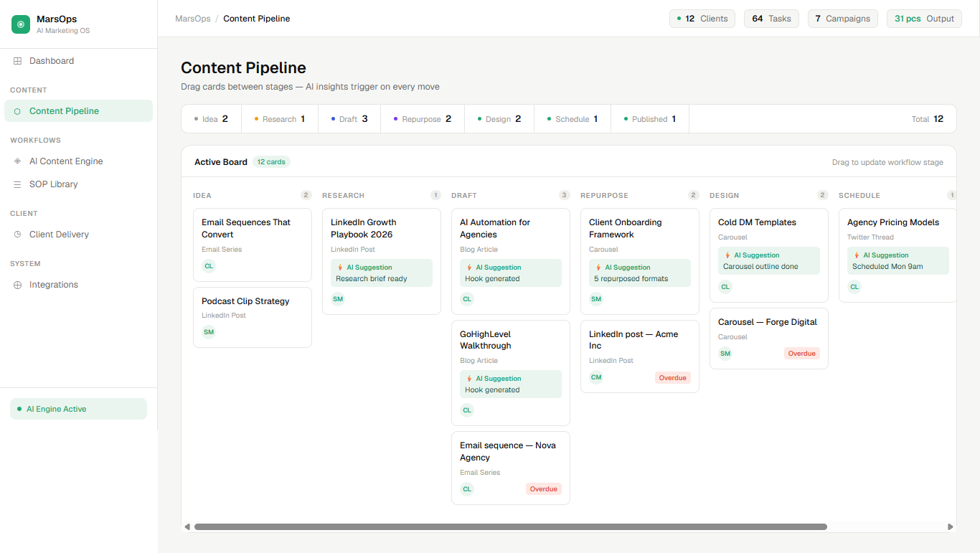Click the 7 Campaigns stat pill
This screenshot has width=980, height=553.
click(843, 19)
